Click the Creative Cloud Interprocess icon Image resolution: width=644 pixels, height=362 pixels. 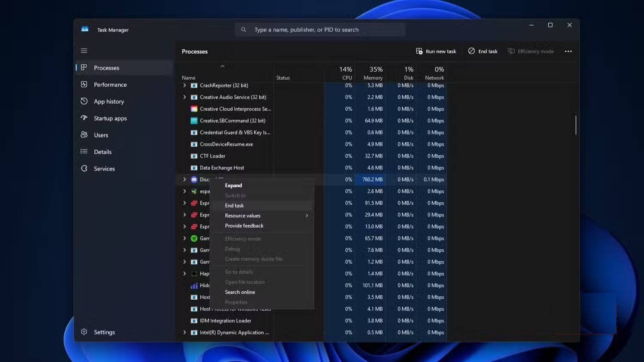click(194, 109)
